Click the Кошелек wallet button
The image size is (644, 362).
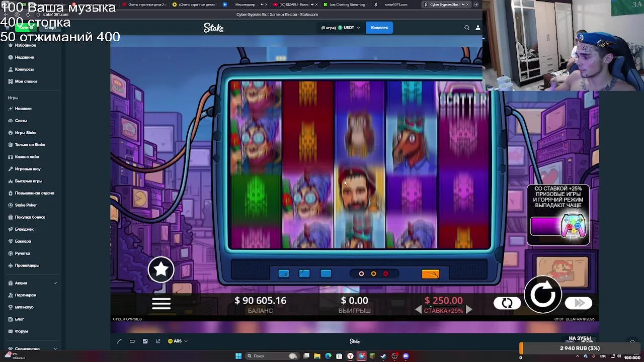(x=379, y=28)
